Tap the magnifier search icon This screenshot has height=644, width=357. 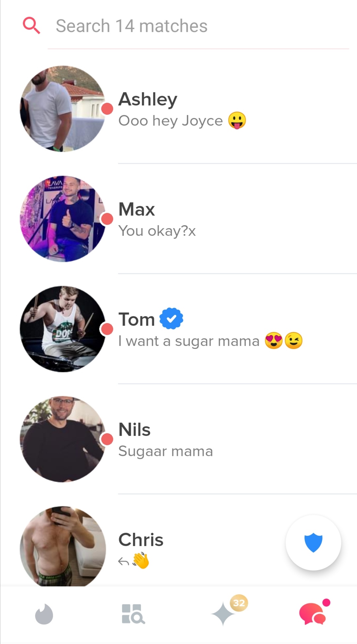pos(31,26)
